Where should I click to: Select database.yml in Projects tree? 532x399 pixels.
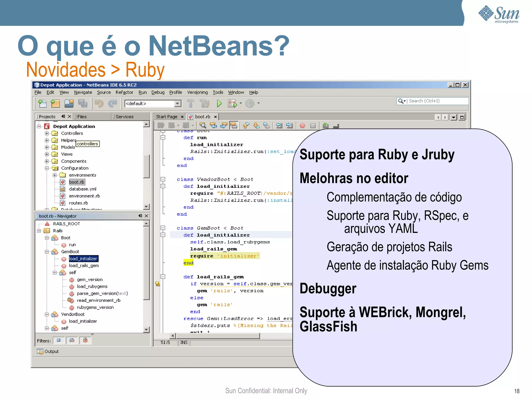(x=83, y=189)
